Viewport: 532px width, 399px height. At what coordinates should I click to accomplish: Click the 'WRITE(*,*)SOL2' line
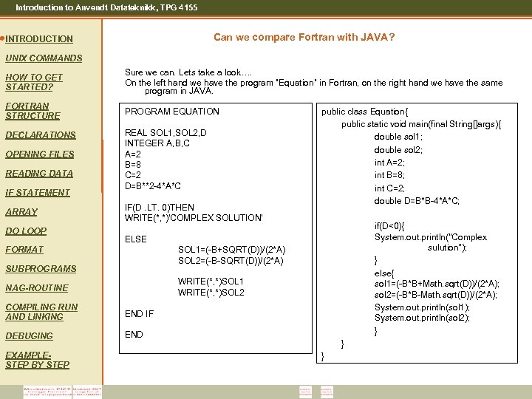tap(211, 292)
